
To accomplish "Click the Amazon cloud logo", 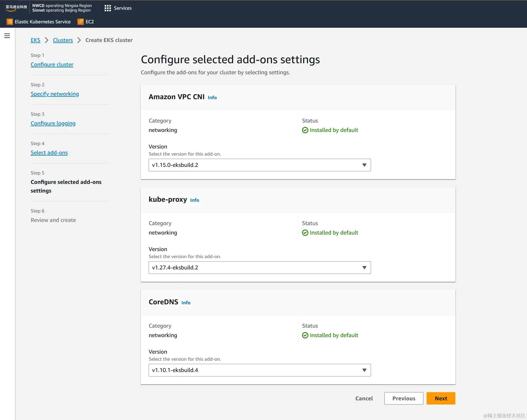I will point(16,8).
